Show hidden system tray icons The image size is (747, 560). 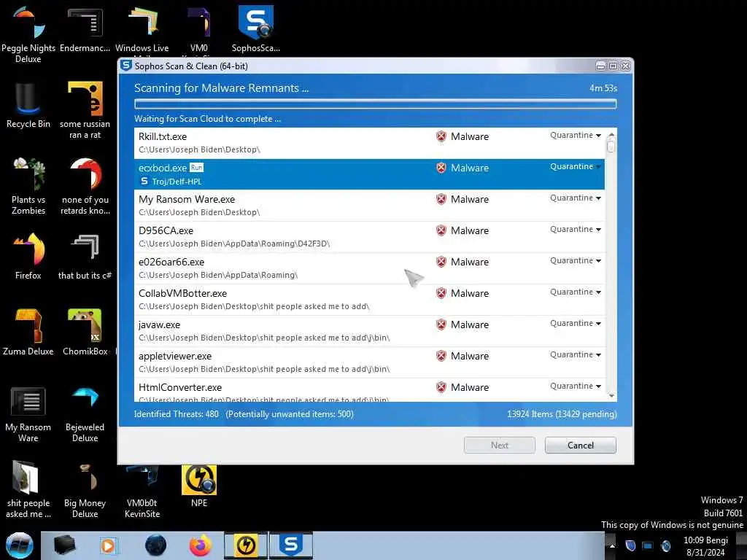pos(612,545)
